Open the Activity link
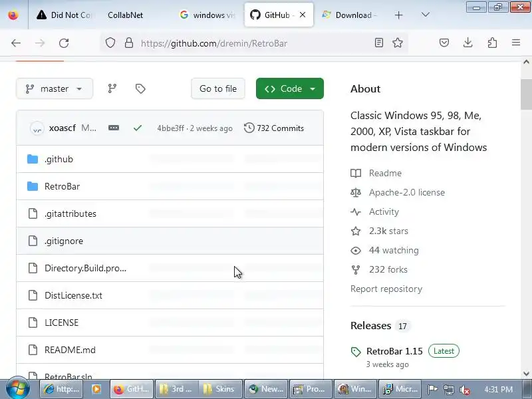Image resolution: width=532 pixels, height=399 pixels. click(384, 211)
